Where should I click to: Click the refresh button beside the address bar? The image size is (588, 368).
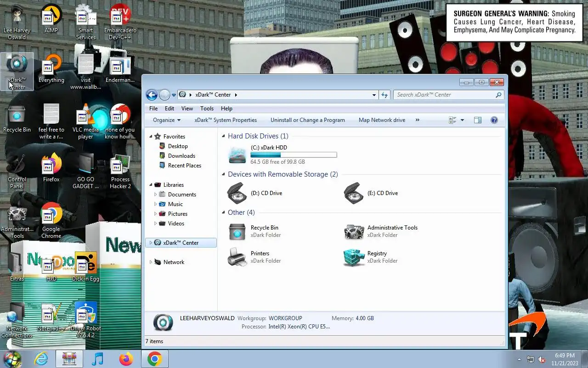click(x=384, y=95)
